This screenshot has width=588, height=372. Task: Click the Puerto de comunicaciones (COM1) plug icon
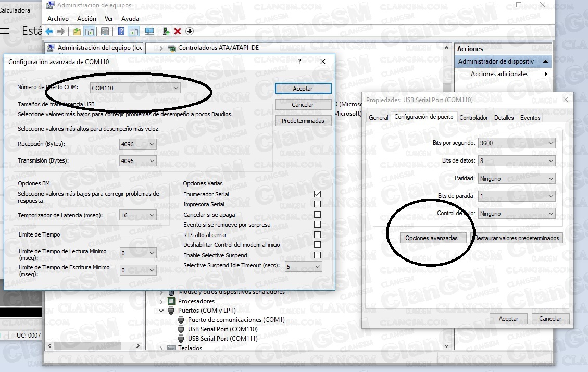coord(181,320)
